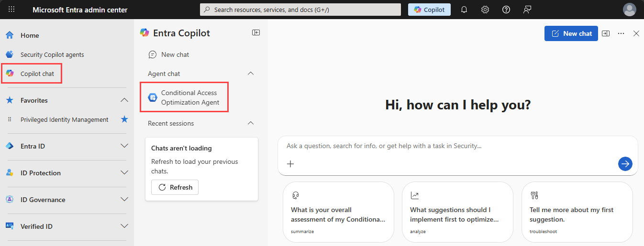Click Refresh to reload chats

[x=175, y=187]
